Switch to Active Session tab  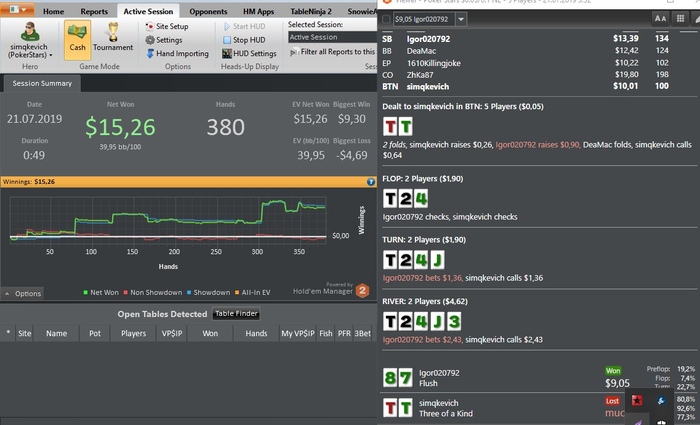click(x=148, y=11)
